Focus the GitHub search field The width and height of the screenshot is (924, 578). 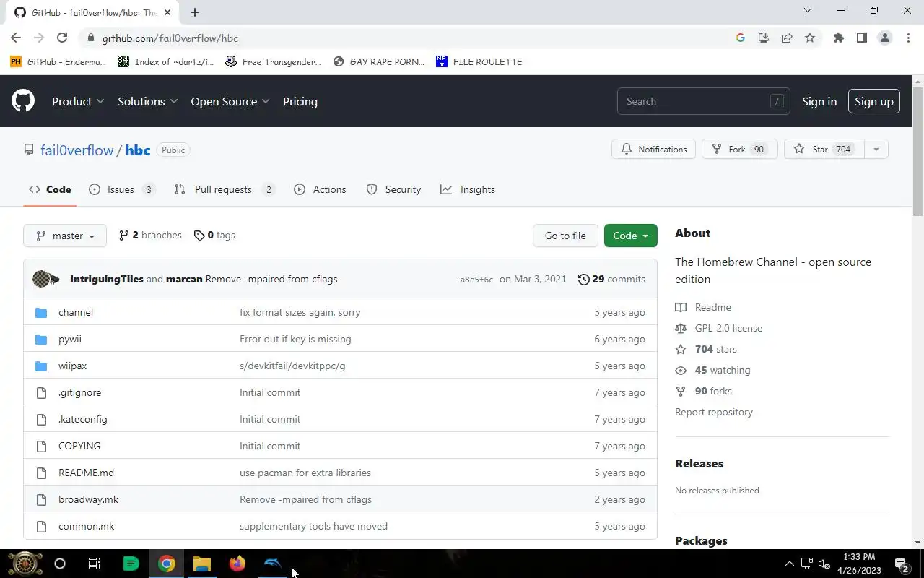coord(704,101)
